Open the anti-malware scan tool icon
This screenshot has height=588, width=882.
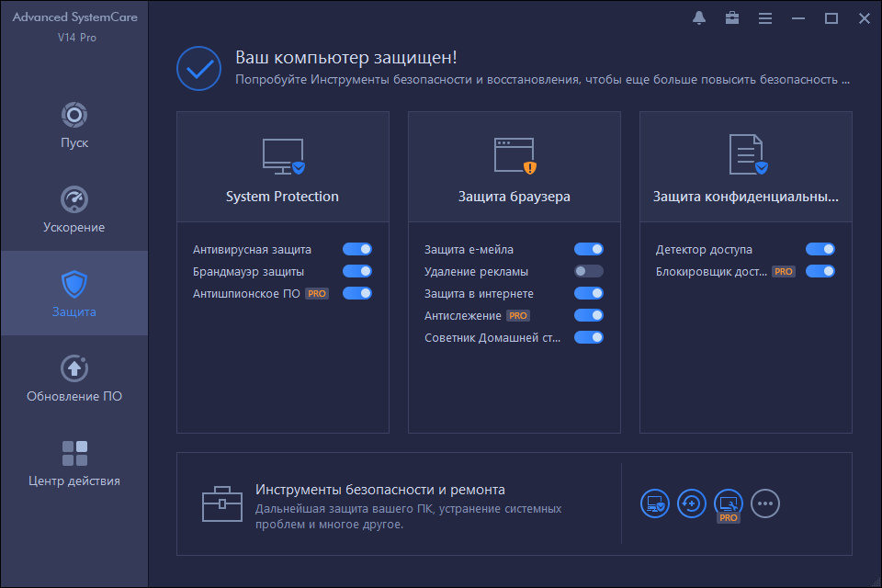[655, 503]
